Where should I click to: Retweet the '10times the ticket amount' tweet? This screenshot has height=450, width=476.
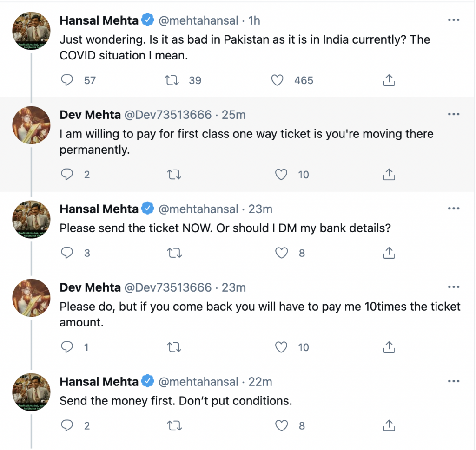173,347
